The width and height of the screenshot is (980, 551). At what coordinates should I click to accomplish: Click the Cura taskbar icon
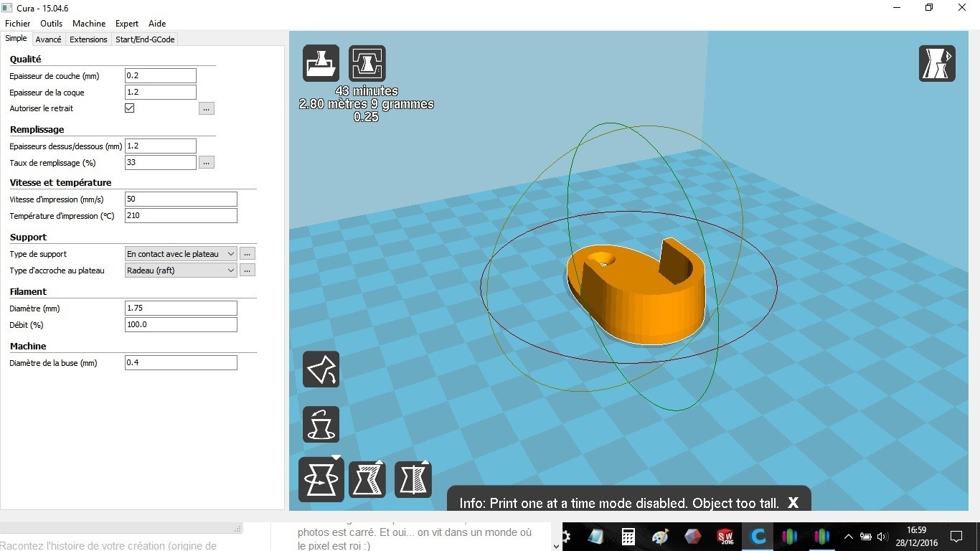758,537
